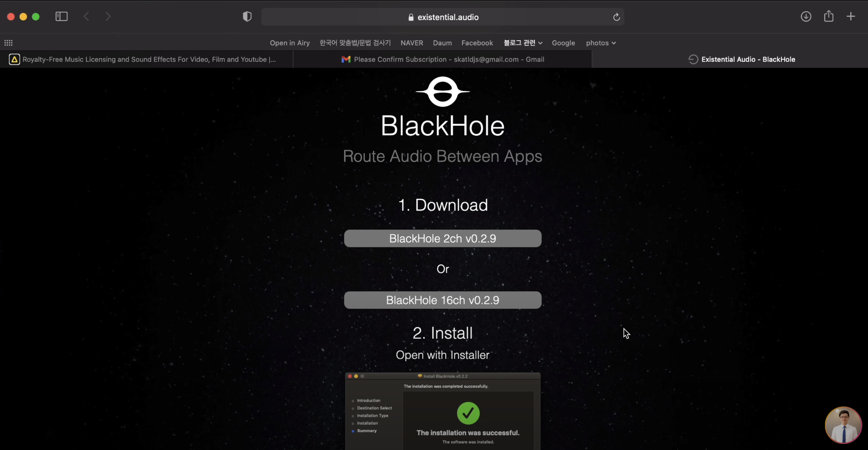868x450 pixels.
Task: Open the 한국어 맞춤법/문법 검사기 bookmark
Action: coord(355,43)
